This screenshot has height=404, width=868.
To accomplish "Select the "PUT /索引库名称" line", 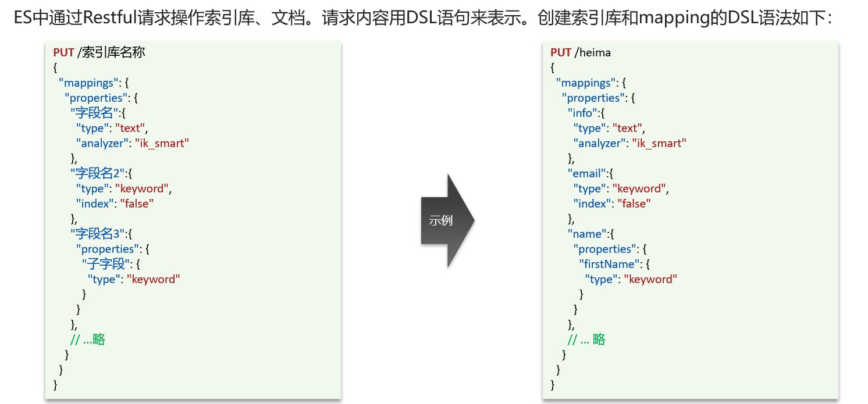I will click(99, 52).
